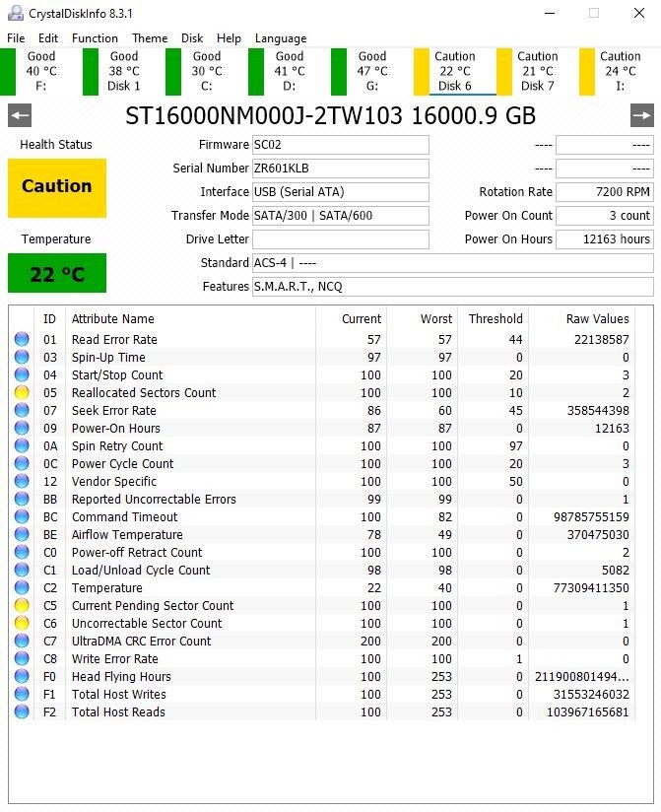Click the blue orb beside Power-off Retract Count
Viewport: 661px width, 812px height.
pos(22,552)
